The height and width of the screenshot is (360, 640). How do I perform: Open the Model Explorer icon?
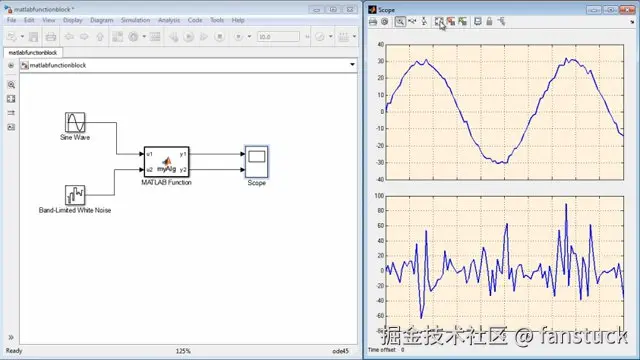coord(155,37)
